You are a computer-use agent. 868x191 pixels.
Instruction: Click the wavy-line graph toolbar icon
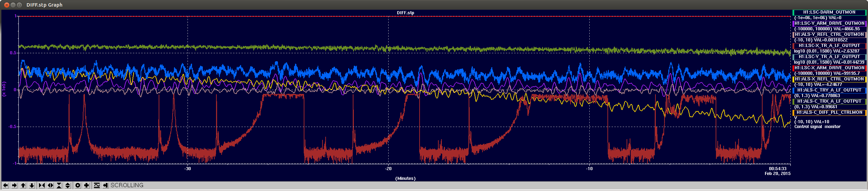(97, 185)
